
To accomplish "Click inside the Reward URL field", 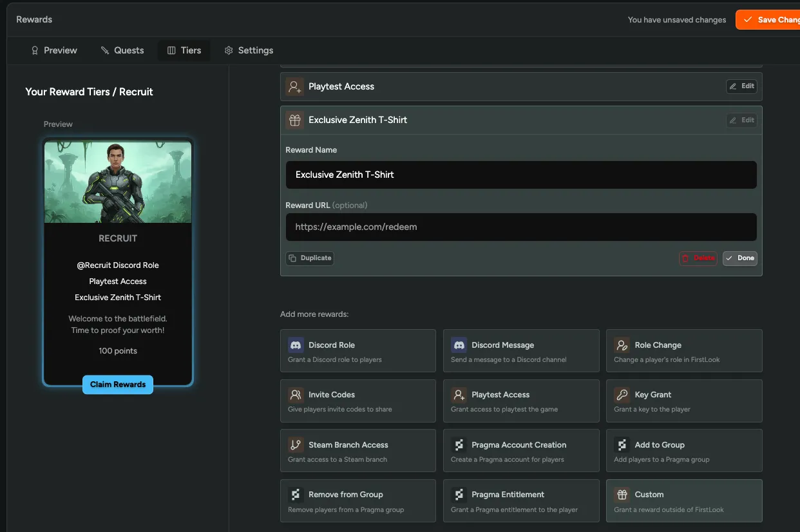I will coord(520,227).
